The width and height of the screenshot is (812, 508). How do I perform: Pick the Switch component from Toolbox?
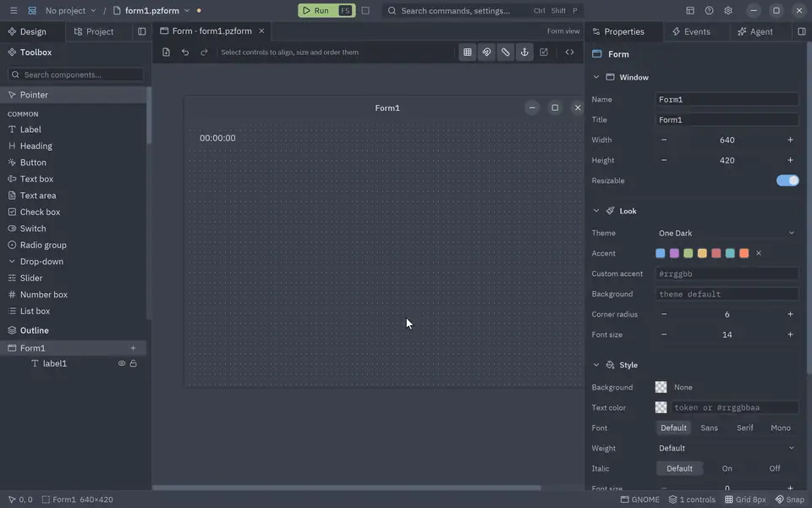click(74, 229)
